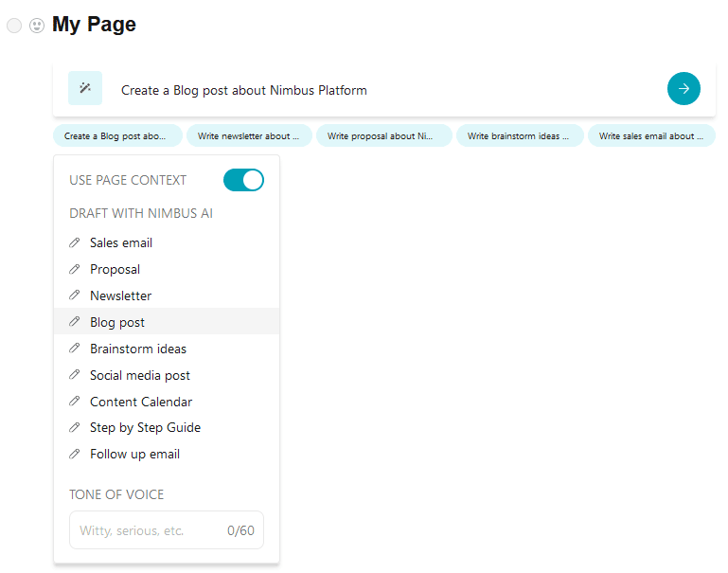
Task: Submit prompt with the arrow button
Action: [x=684, y=88]
